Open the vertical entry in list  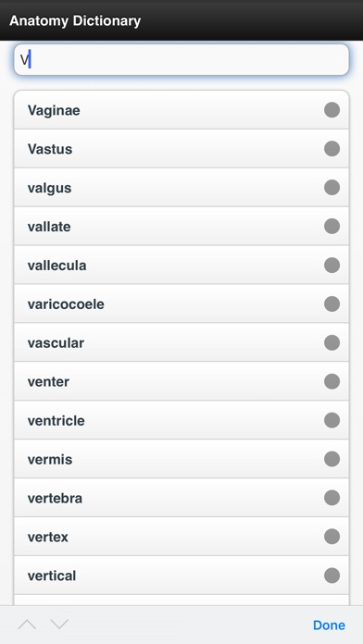point(181,576)
